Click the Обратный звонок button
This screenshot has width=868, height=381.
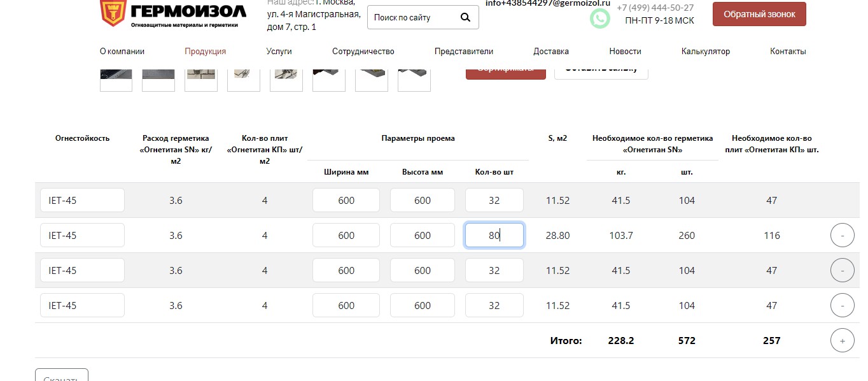click(x=759, y=14)
